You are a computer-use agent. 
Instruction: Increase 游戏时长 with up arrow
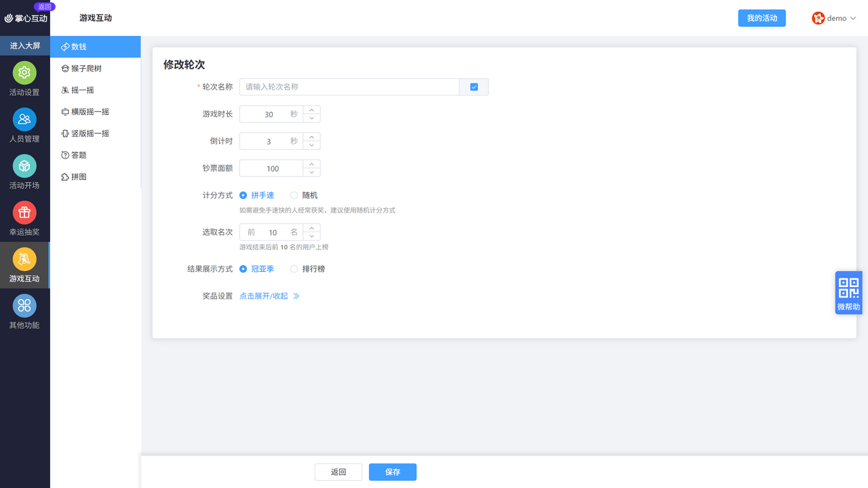point(312,110)
